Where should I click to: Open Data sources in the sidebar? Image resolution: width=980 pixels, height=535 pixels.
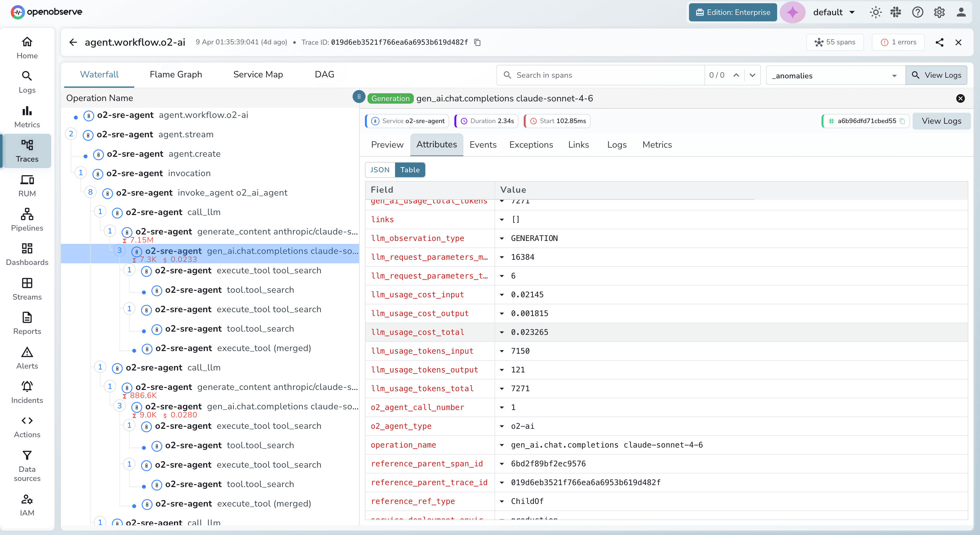tap(27, 466)
